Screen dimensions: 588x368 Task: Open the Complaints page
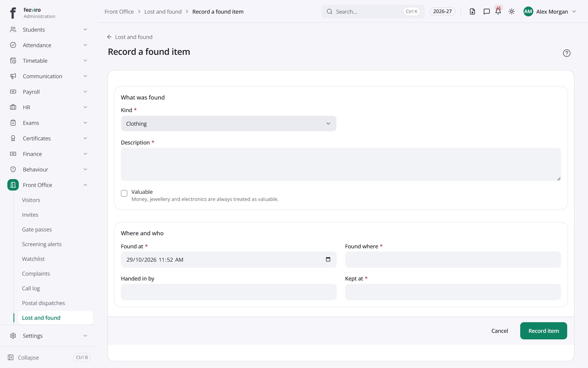click(x=36, y=274)
